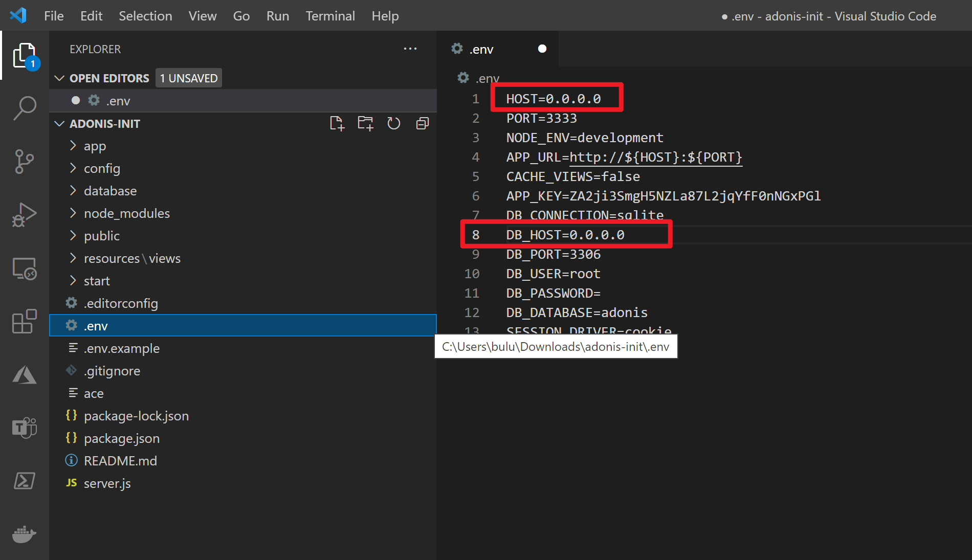Open the Source Control view
972x560 pixels.
click(25, 162)
